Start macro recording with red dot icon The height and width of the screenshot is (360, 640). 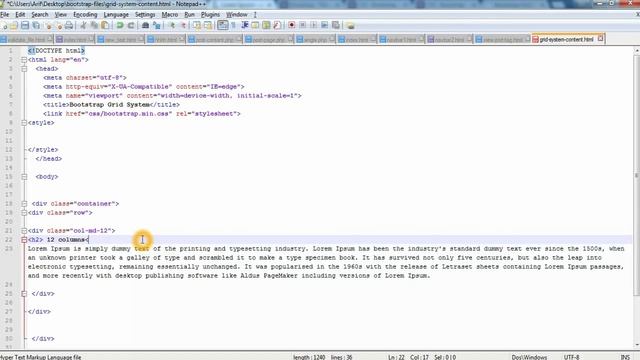291,26
